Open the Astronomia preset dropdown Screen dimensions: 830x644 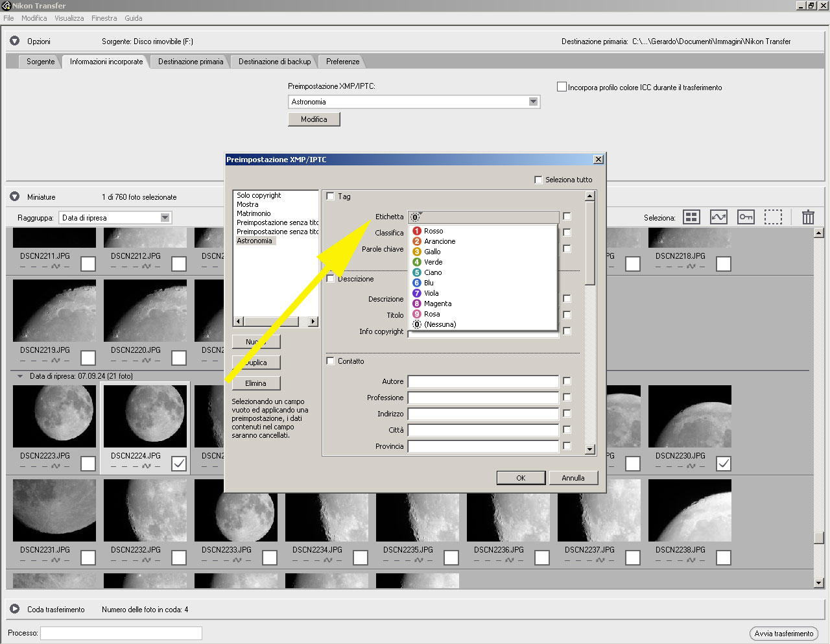point(533,102)
